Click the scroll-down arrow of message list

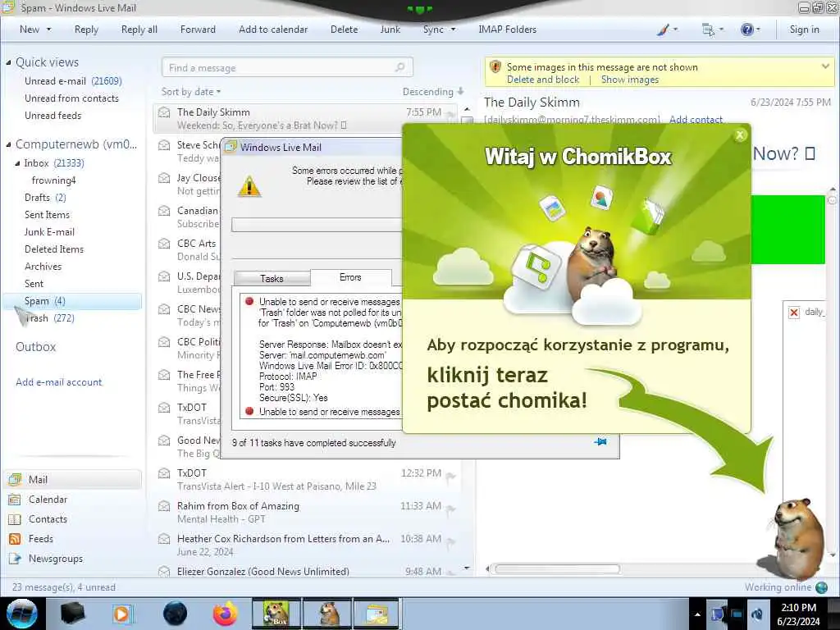pyautogui.click(x=467, y=568)
